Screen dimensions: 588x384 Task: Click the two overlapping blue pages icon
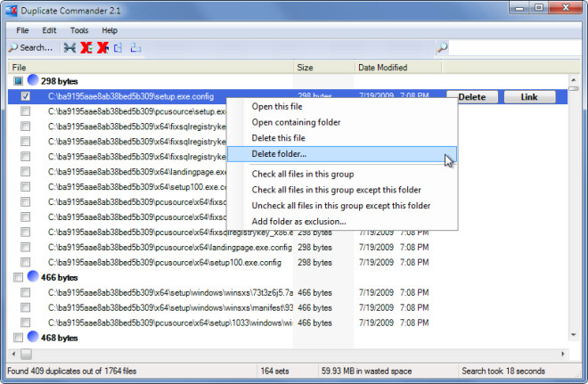[x=118, y=47]
